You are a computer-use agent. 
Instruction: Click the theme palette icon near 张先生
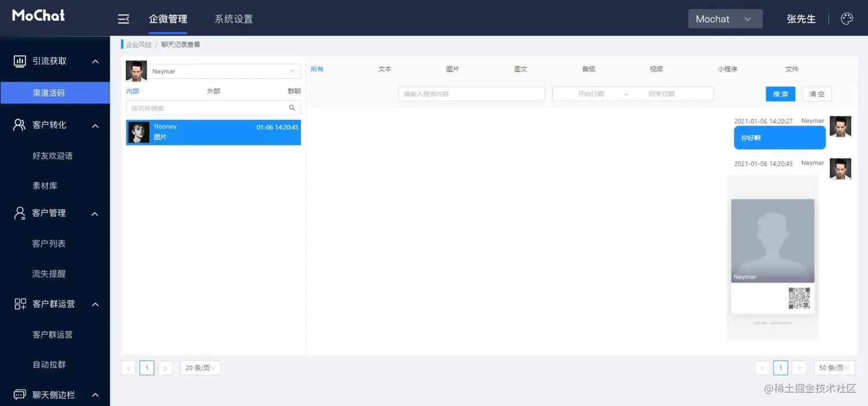pyautogui.click(x=847, y=18)
